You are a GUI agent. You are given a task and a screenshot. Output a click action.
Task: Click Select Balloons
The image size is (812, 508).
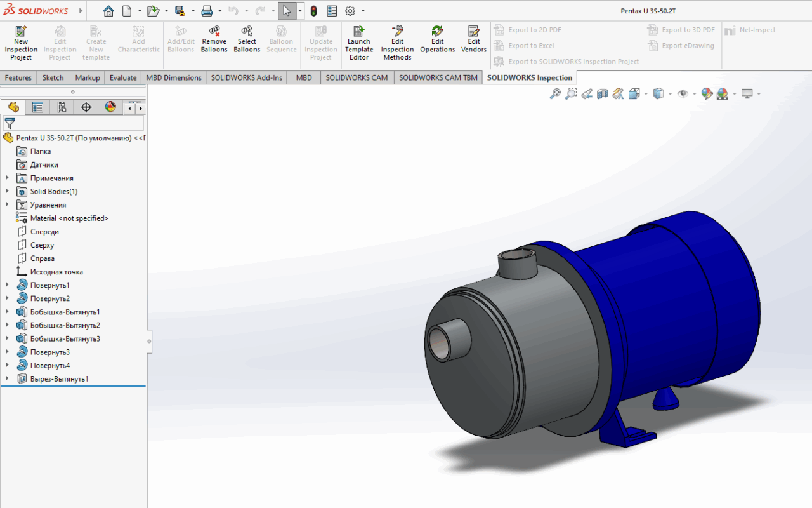tap(247, 40)
